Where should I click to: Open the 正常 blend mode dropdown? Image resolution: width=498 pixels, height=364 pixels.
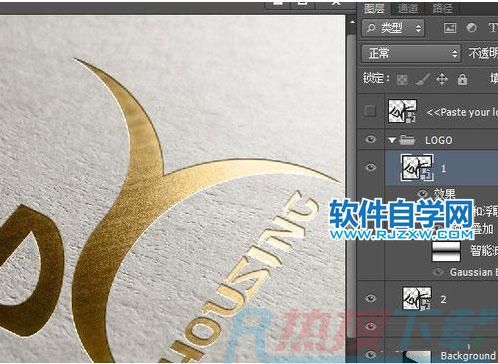411,53
